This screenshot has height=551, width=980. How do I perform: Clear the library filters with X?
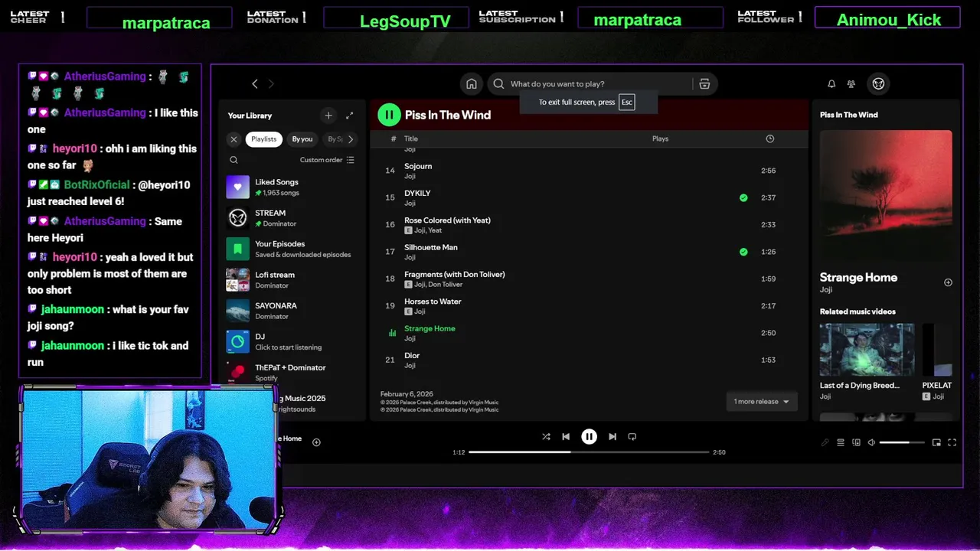[x=234, y=139]
